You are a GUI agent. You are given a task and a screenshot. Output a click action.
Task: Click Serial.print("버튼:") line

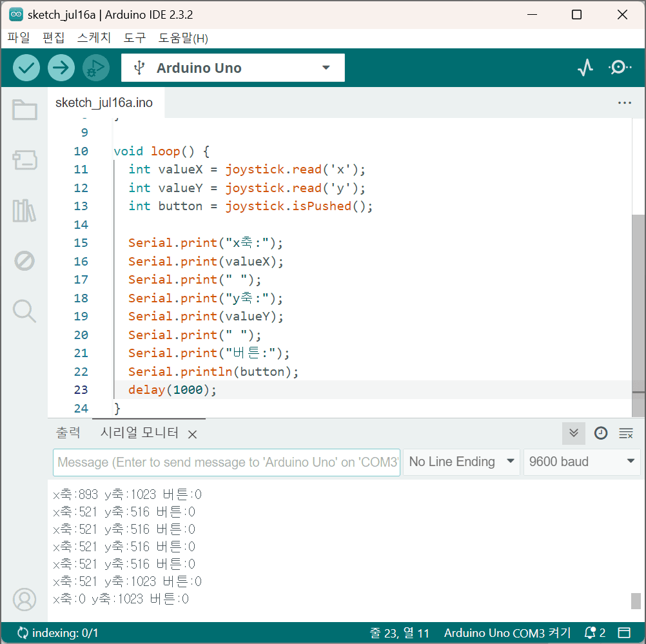click(209, 353)
